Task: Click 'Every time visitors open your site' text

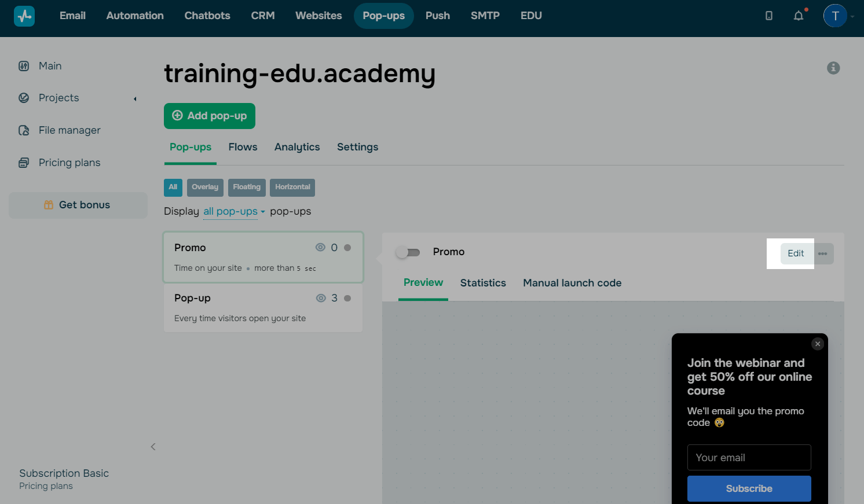Action: point(240,318)
